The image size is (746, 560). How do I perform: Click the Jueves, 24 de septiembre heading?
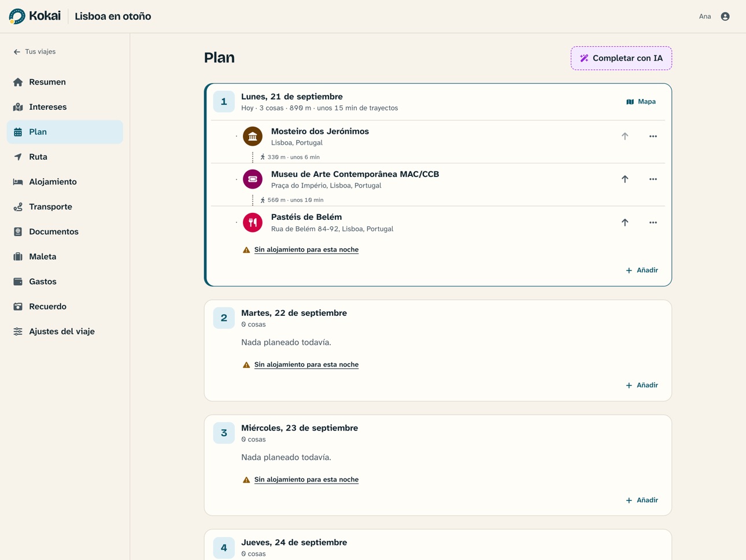pyautogui.click(x=294, y=543)
